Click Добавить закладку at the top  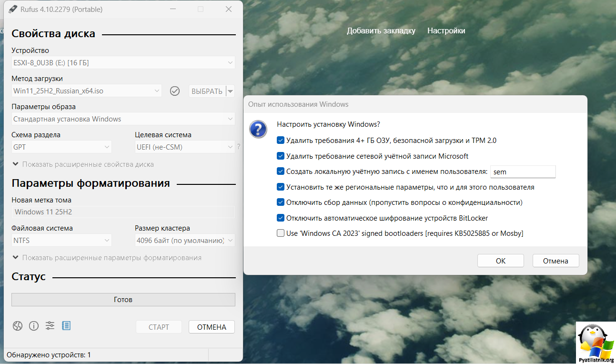coord(381,30)
